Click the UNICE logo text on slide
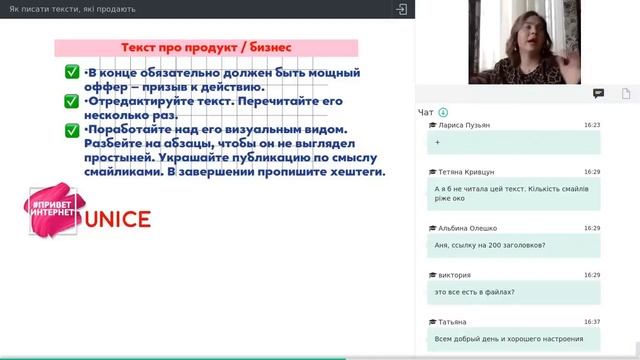640x360 pixels. (x=118, y=220)
